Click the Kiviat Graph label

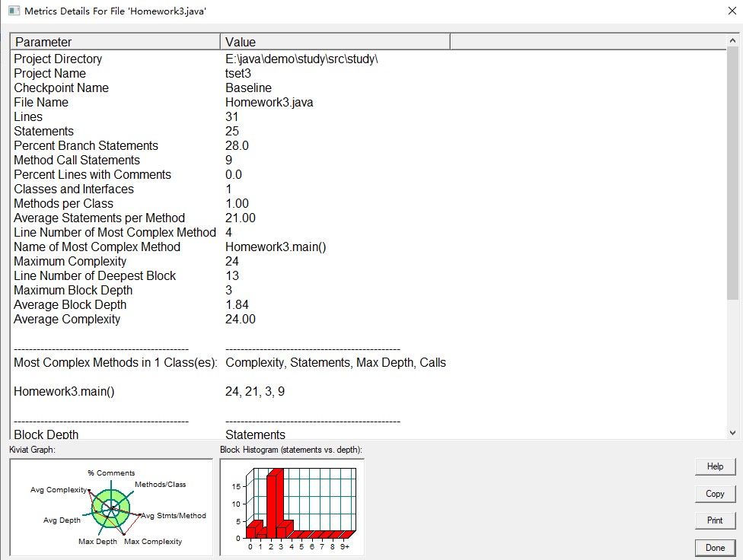pos(32,449)
